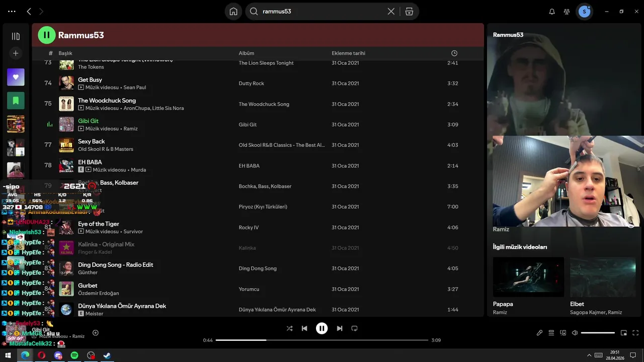Sort by the duration clock icon
The width and height of the screenshot is (644, 362).
(x=454, y=53)
